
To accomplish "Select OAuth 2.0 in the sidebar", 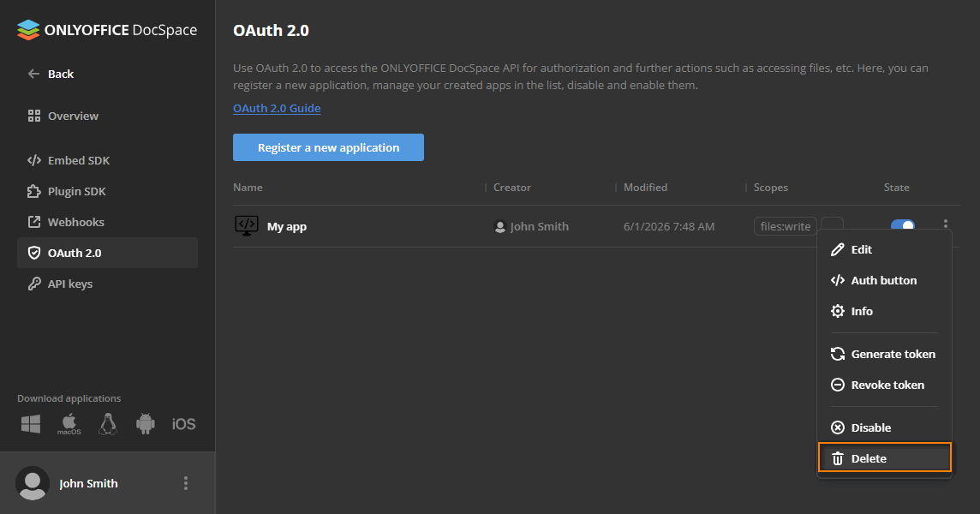I will pyautogui.click(x=107, y=253).
